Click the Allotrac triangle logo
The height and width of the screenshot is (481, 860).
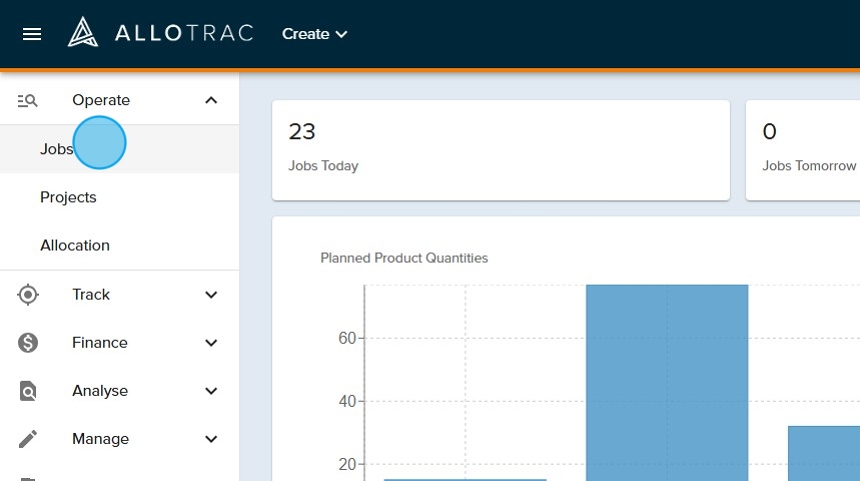[82, 33]
